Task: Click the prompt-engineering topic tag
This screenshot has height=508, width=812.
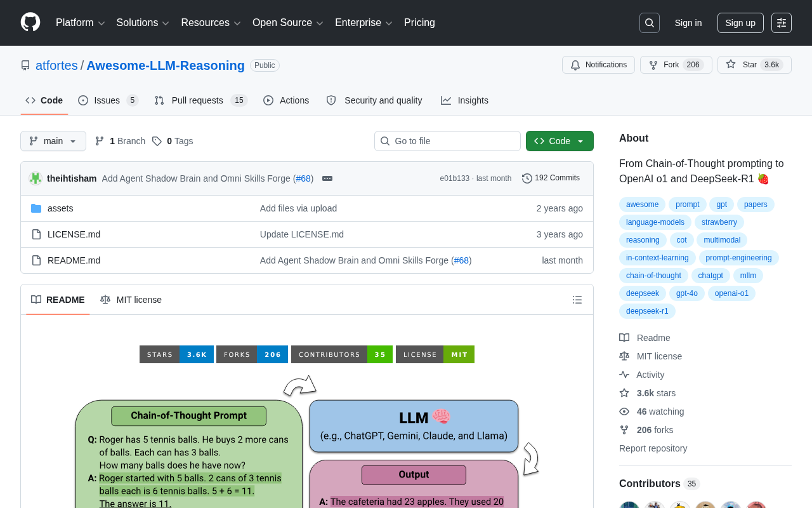Action: point(738,258)
